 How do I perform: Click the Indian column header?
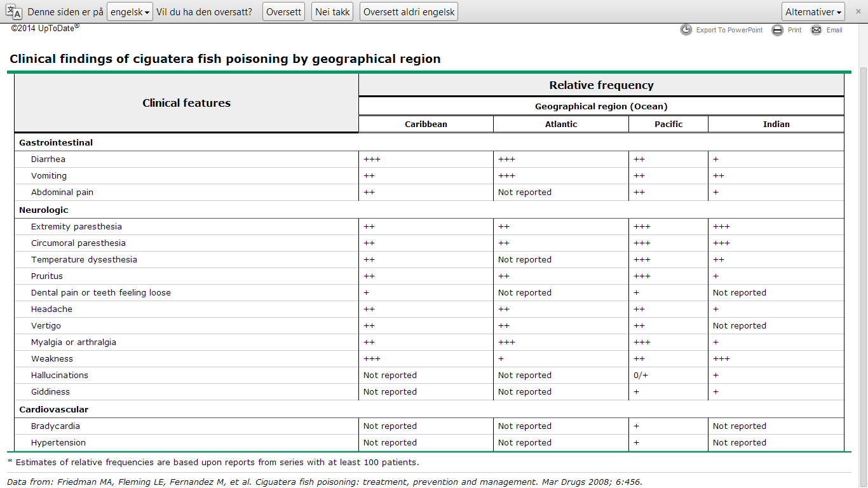[x=776, y=124]
